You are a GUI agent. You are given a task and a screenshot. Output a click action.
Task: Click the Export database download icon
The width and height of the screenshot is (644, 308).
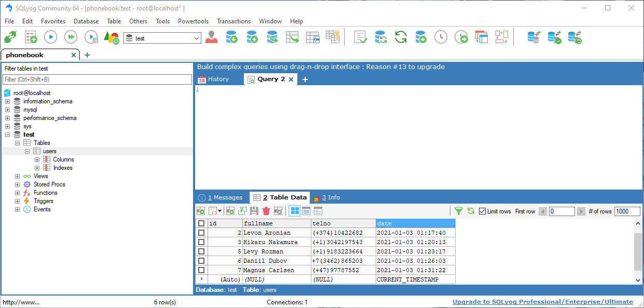[231, 37]
